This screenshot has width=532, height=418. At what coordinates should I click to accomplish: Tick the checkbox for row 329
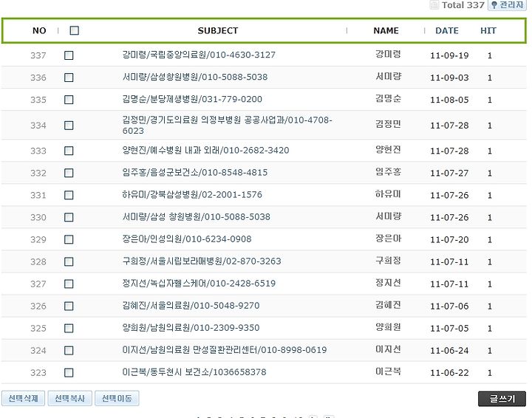click(x=69, y=240)
